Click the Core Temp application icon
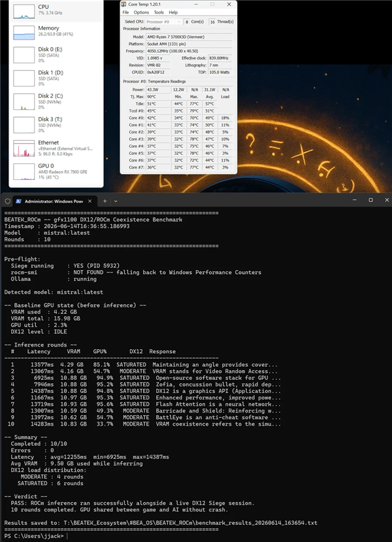Screen dimensions: 392x542 pyautogui.click(x=123, y=5)
